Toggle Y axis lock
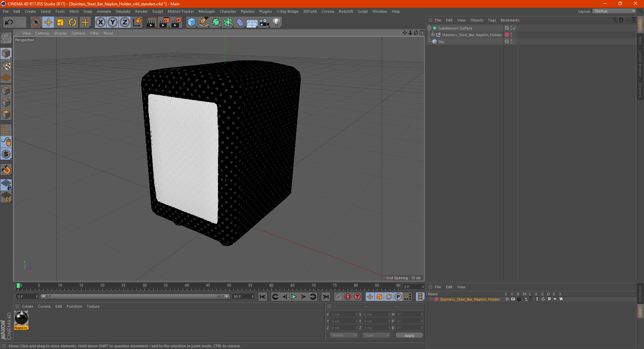644x349 pixels. (x=113, y=22)
